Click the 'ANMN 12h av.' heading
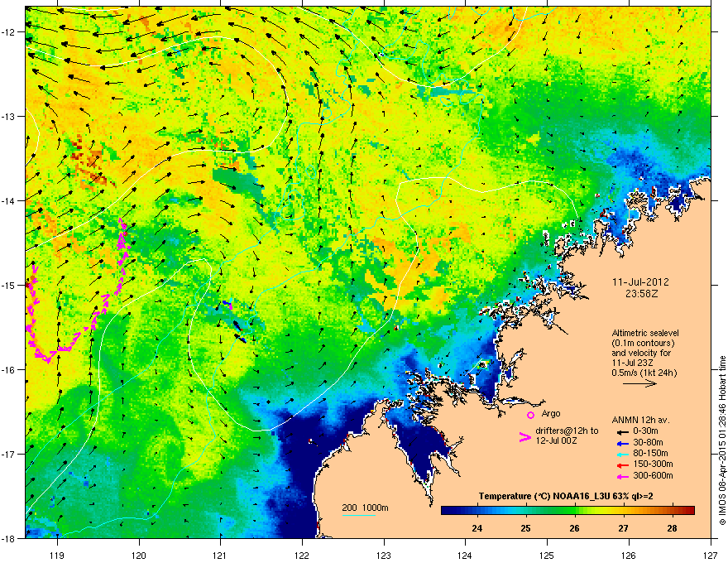728x563 pixels. tap(640, 420)
